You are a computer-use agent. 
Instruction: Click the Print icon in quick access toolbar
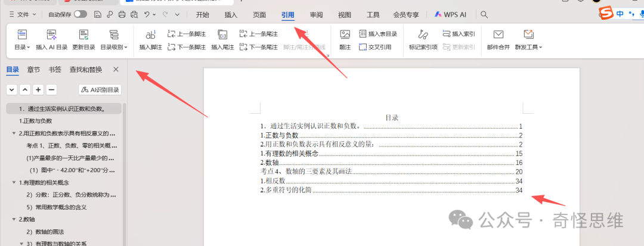coord(122,15)
